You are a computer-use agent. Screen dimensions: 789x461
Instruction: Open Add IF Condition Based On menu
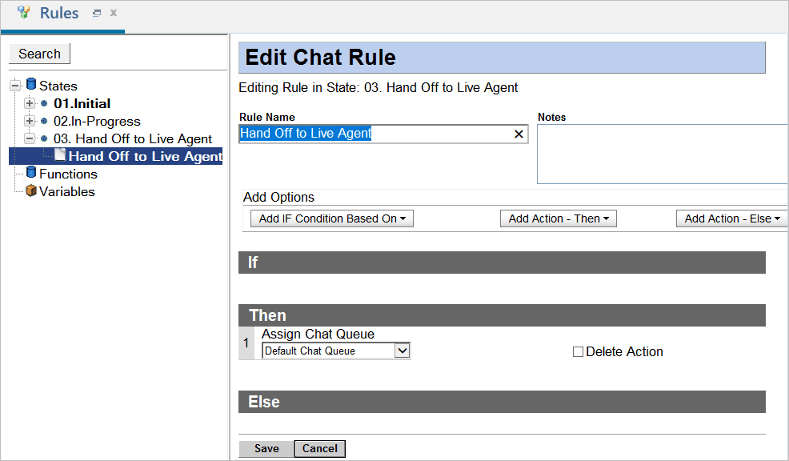331,218
